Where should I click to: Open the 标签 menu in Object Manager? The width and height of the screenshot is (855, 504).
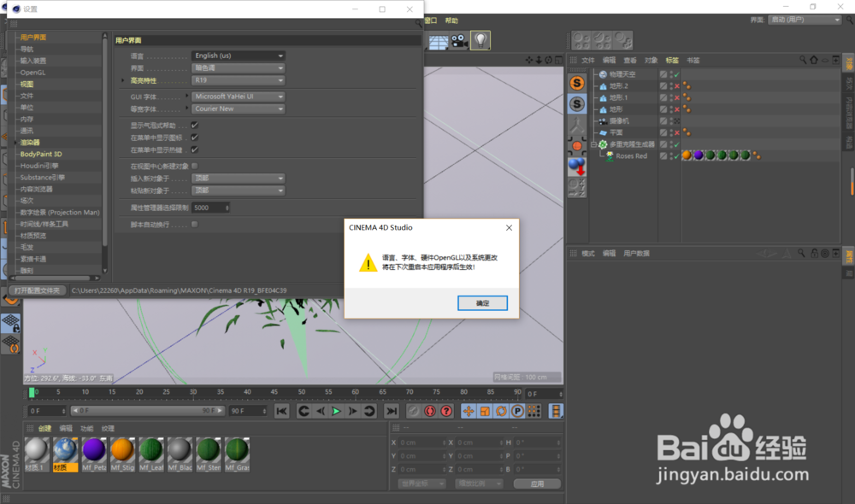click(x=672, y=61)
